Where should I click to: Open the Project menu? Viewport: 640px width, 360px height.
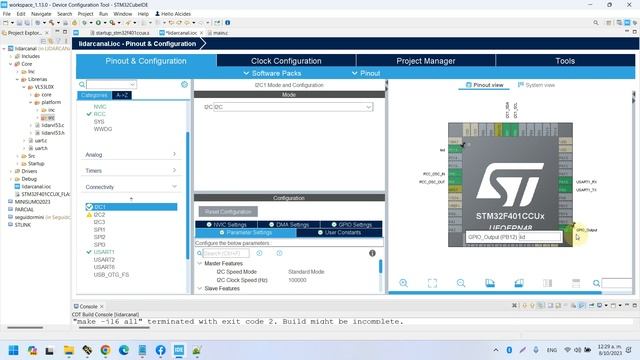click(x=85, y=13)
